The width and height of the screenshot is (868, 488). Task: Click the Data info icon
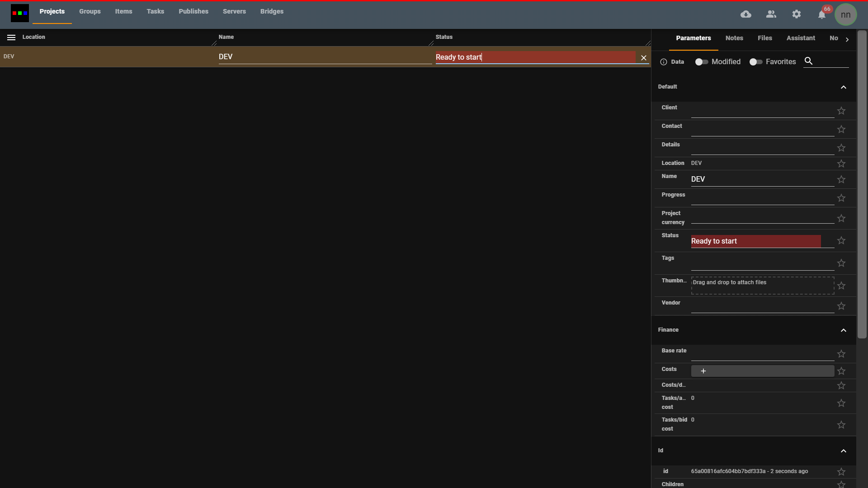(663, 62)
